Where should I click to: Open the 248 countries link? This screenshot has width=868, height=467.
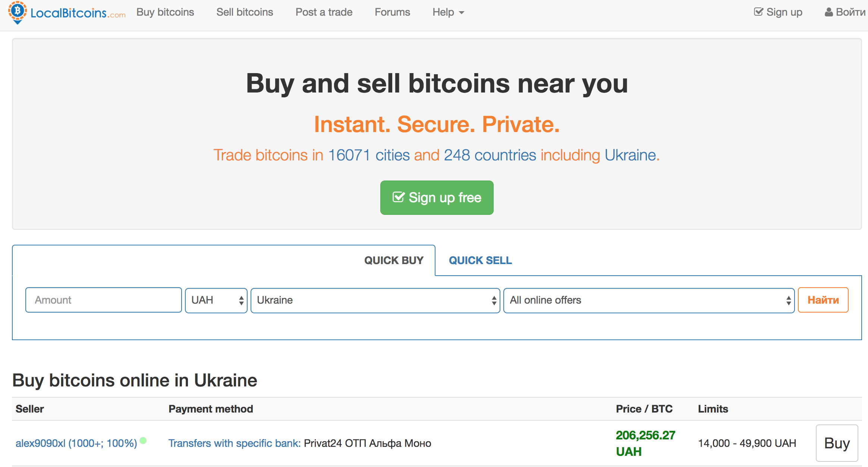(490, 155)
